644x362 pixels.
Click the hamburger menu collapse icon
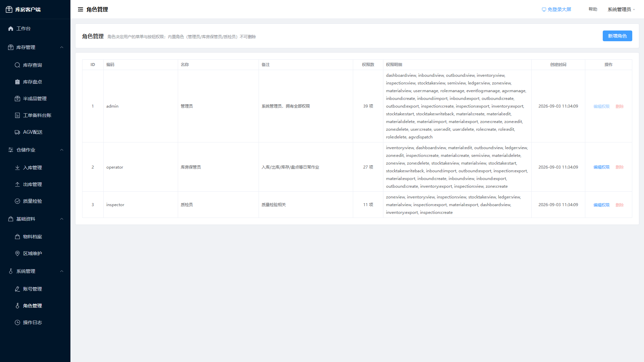click(80, 9)
